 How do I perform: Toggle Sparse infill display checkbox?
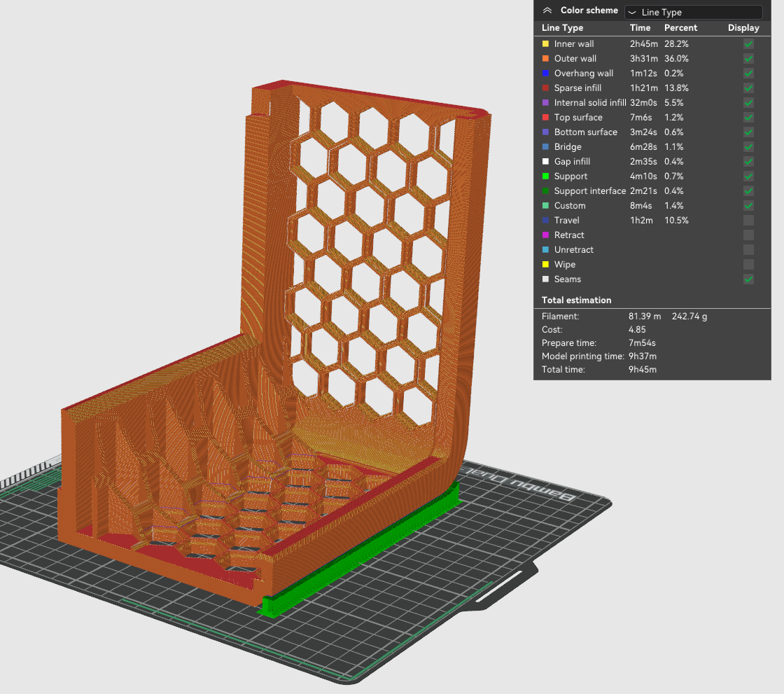click(x=748, y=88)
